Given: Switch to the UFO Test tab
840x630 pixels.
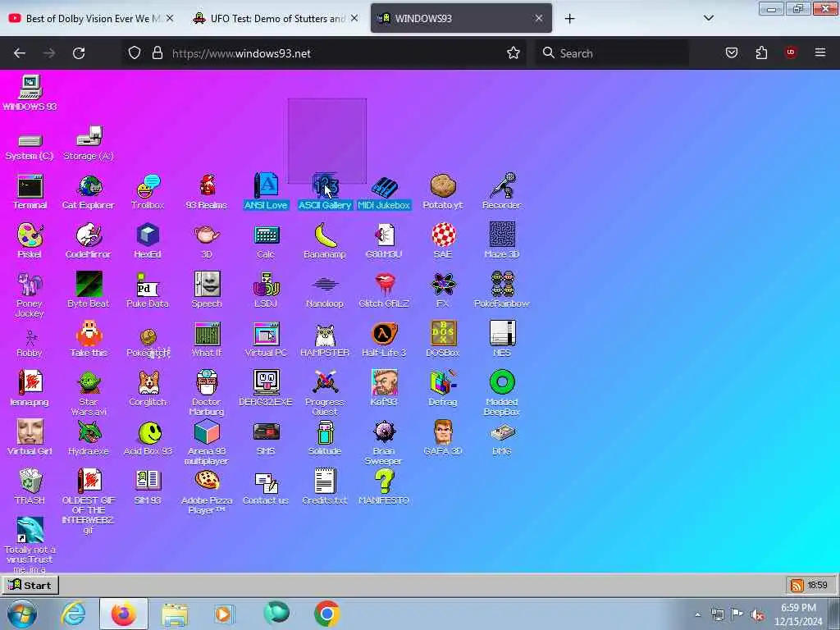Looking at the screenshot, I should click(x=276, y=18).
